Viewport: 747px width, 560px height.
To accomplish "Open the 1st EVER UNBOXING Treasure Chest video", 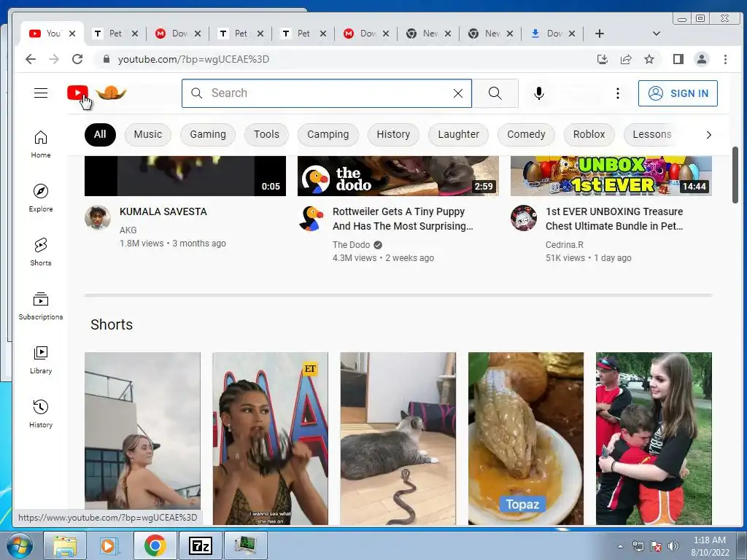I will tap(614, 219).
